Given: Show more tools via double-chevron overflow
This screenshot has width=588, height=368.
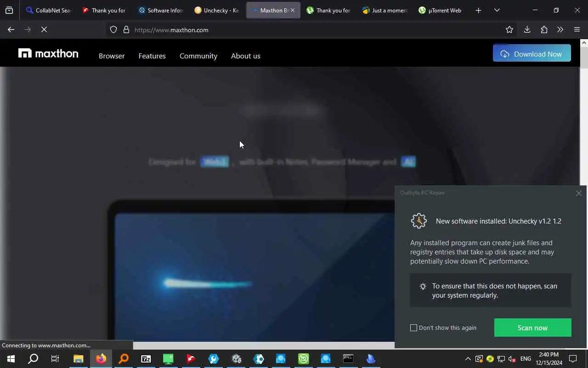Looking at the screenshot, I should tap(560, 29).
